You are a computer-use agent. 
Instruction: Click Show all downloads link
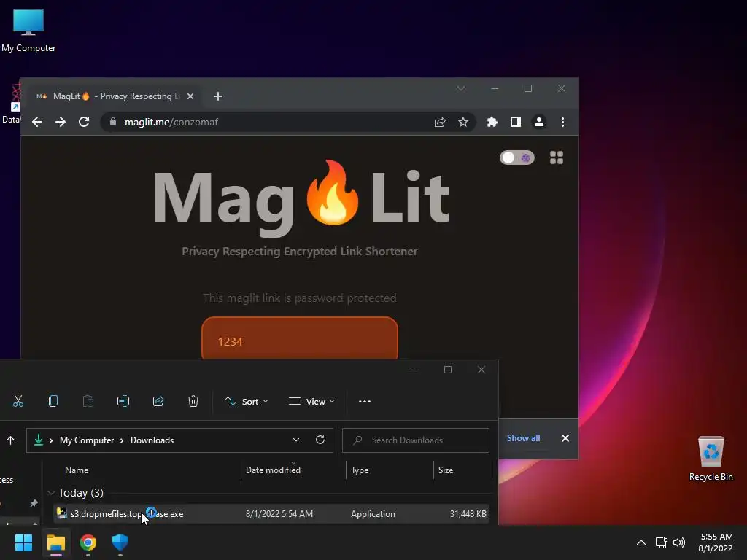[523, 438]
